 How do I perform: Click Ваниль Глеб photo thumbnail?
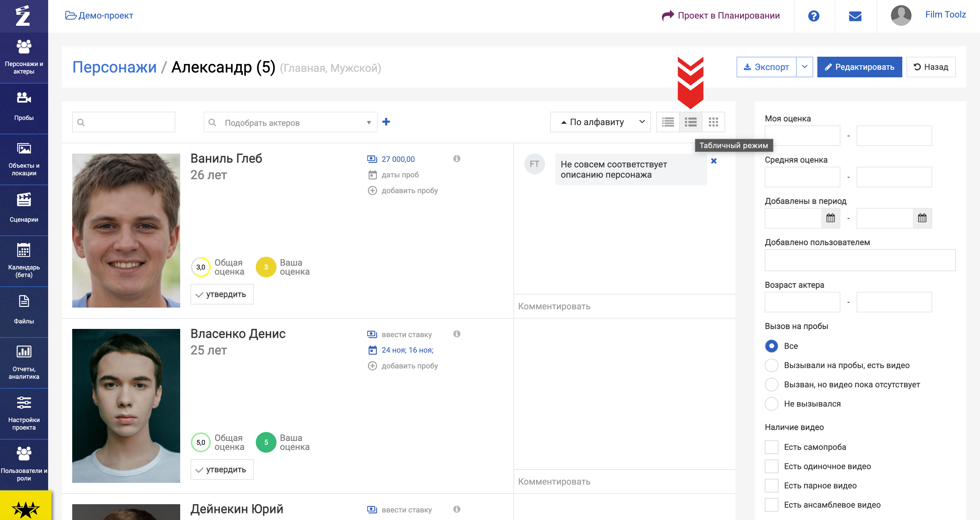pos(126,230)
